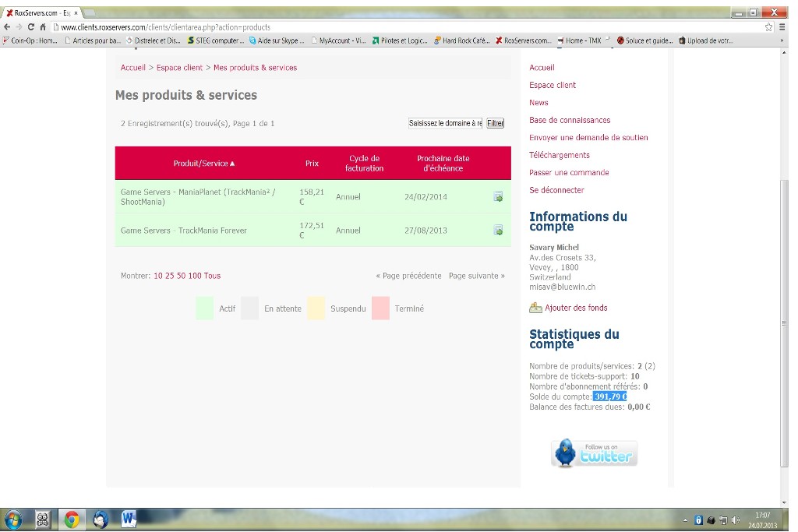Sort by Produit/Service column header

click(x=203, y=164)
